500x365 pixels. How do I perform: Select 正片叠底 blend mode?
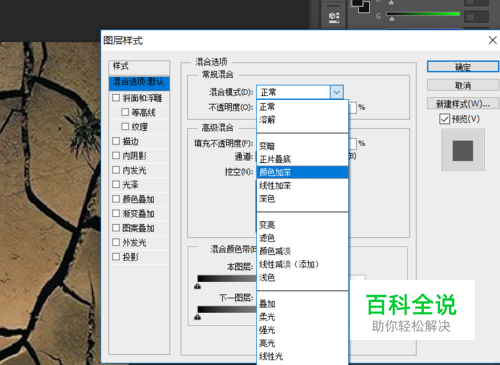click(302, 159)
